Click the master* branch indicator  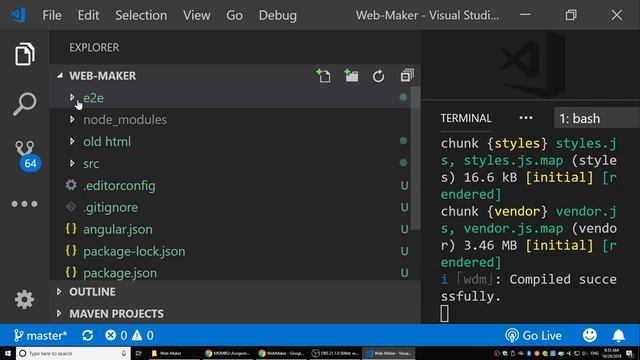click(40, 336)
